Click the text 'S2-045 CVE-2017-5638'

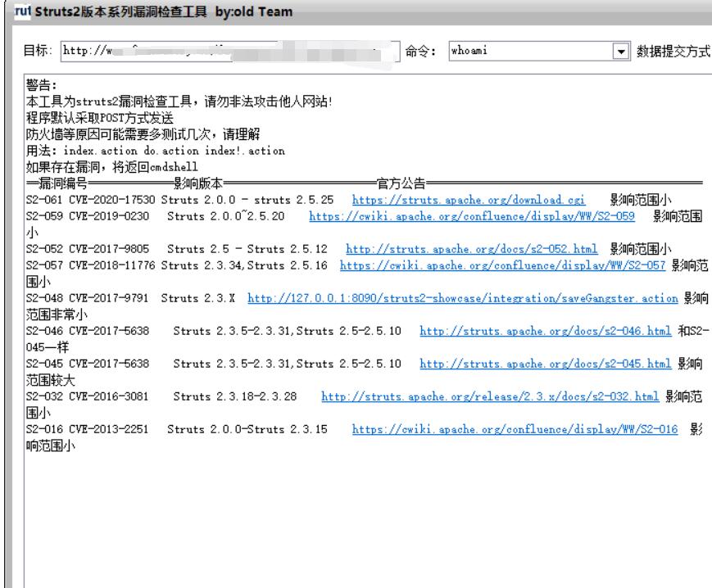(87, 364)
